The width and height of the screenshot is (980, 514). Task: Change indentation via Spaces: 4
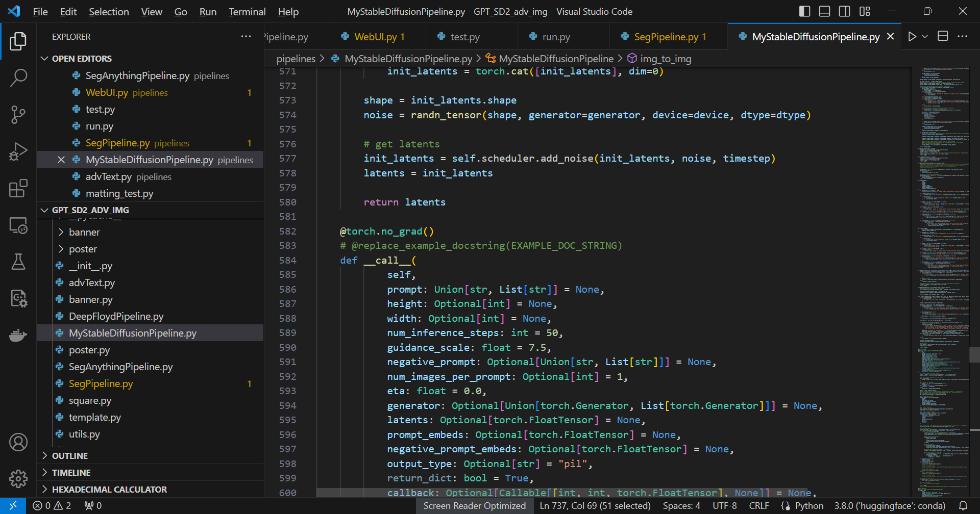681,506
